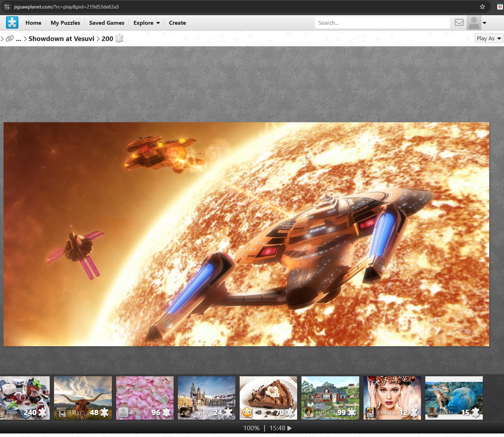Open the Play As dropdown
The width and height of the screenshot is (504, 437).
pos(489,39)
